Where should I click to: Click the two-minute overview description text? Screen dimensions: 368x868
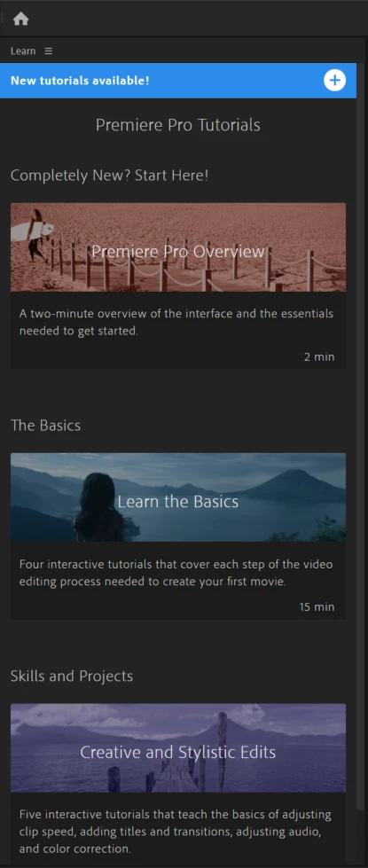pos(176,322)
